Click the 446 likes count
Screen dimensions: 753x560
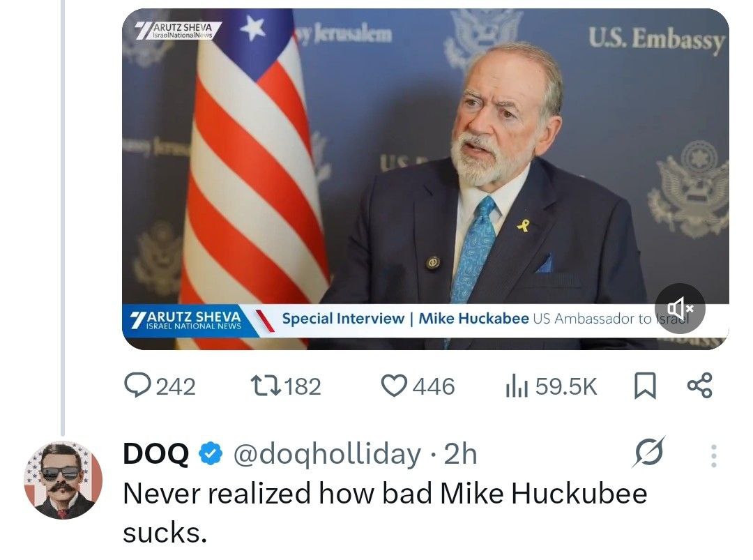point(433,386)
